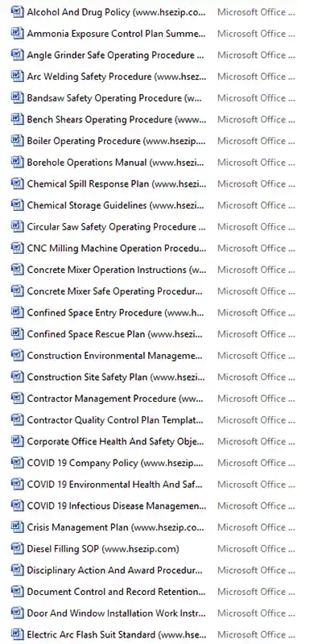Select file COVID 19 Infectious Disease Management

[117, 506]
